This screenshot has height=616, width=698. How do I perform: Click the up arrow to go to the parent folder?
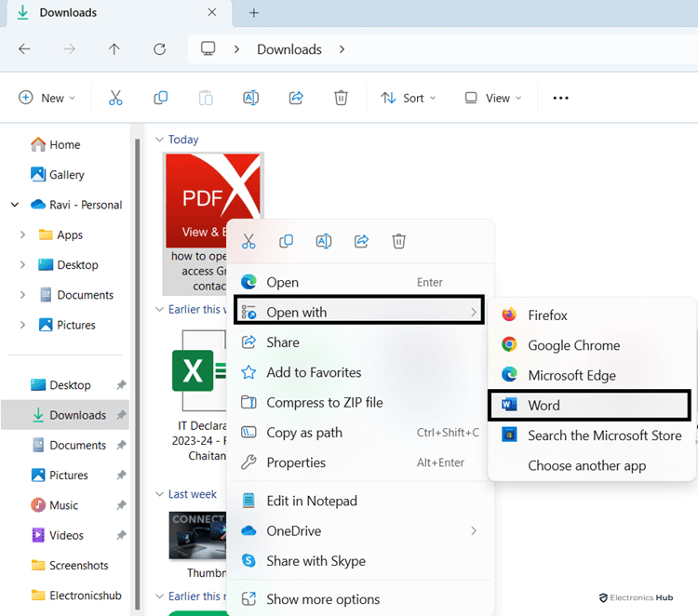(114, 49)
